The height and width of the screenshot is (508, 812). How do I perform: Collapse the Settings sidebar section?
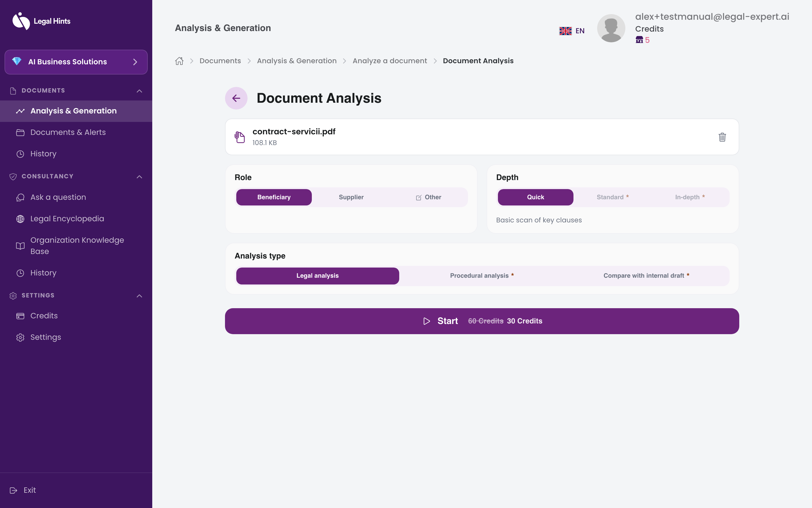point(139,296)
